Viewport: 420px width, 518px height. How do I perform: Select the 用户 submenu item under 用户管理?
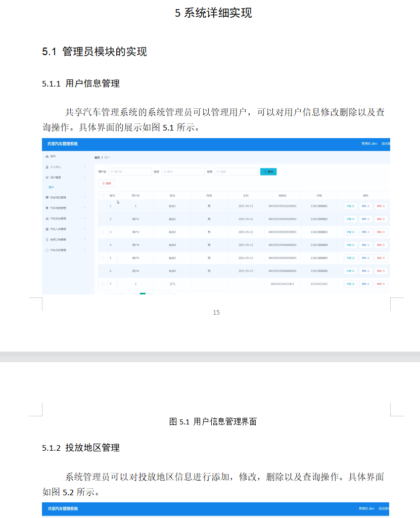pyautogui.click(x=52, y=187)
